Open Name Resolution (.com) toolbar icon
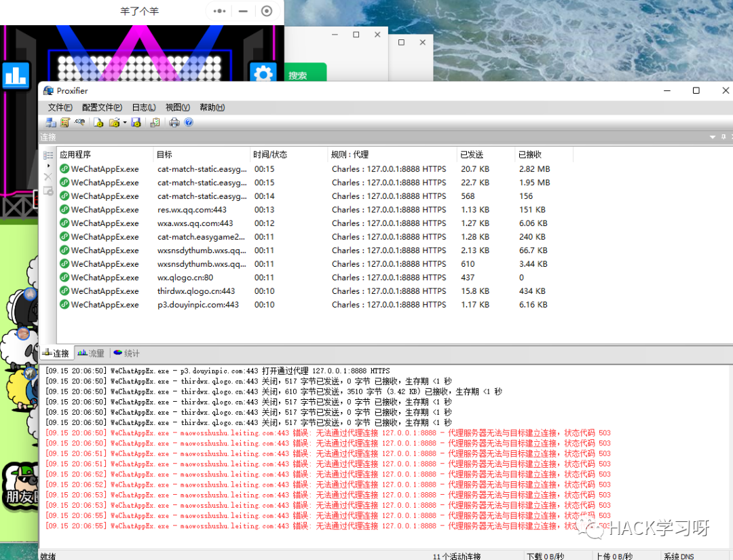The width and height of the screenshot is (733, 560). click(x=80, y=122)
